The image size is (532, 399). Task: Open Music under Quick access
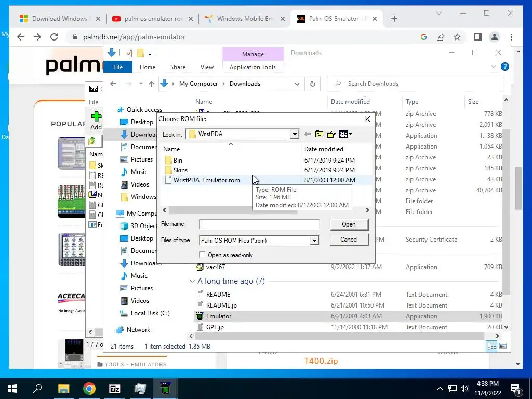coord(139,171)
